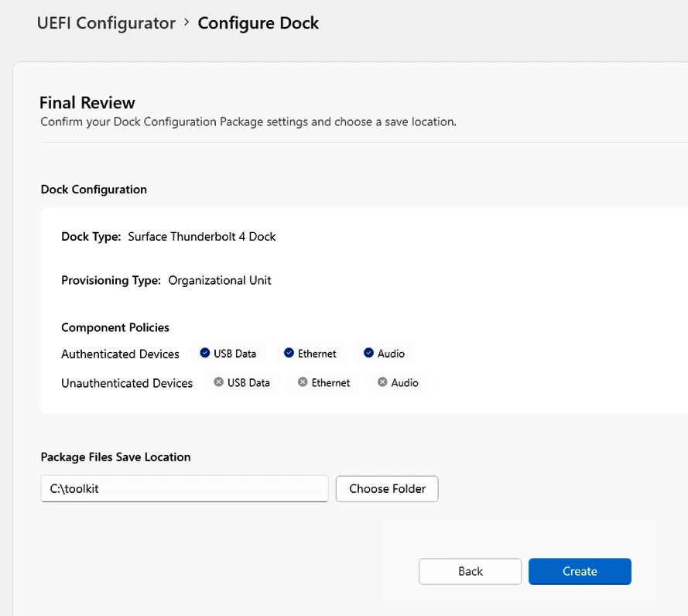Click the Choose Folder button
The height and width of the screenshot is (616, 688).
387,488
